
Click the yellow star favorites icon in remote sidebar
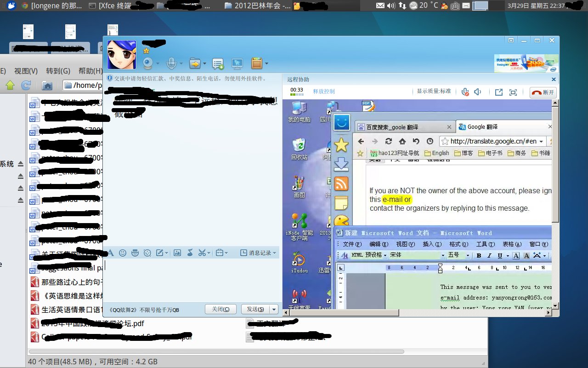(x=341, y=145)
